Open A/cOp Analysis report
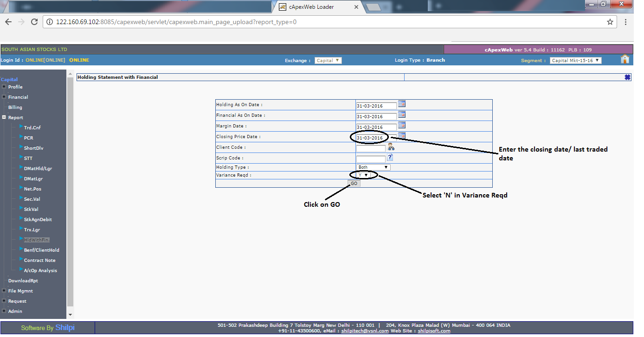644x337 pixels. (40, 270)
